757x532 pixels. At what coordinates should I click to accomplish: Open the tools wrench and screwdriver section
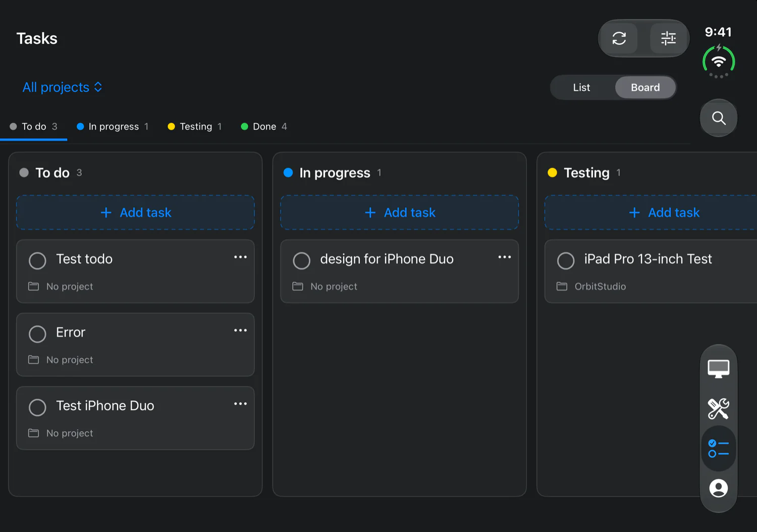pyautogui.click(x=719, y=408)
